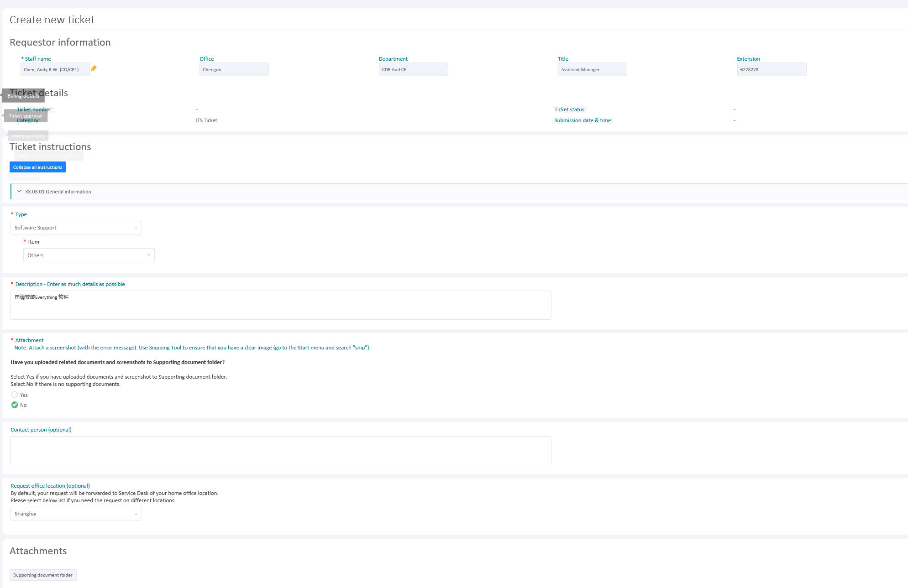908x588 pixels.
Task: Select the No radio option
Action: pos(15,405)
